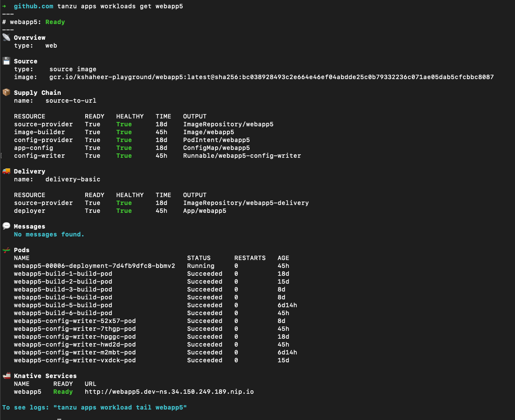The width and height of the screenshot is (515, 420).
Task: Click the webapp5 Knative URL
Action: [x=169, y=392]
